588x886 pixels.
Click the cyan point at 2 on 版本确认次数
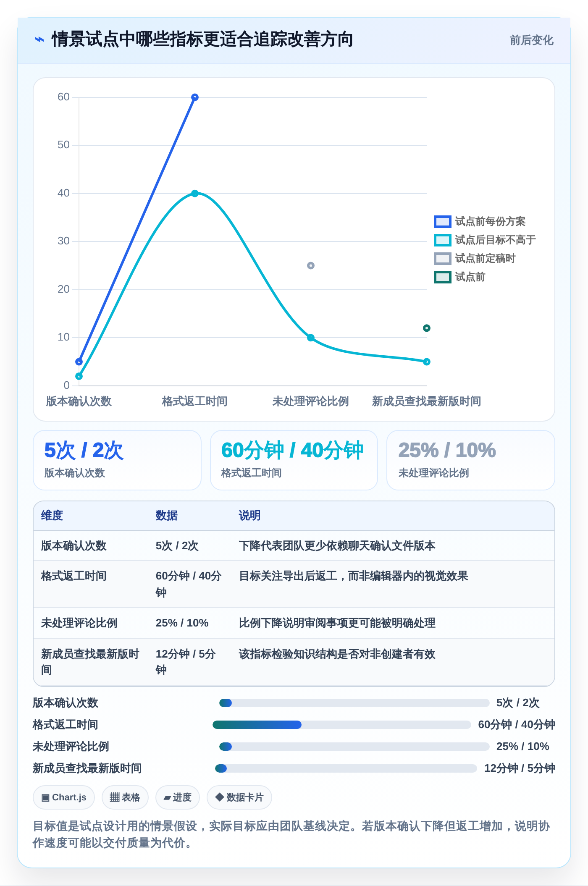pyautogui.click(x=79, y=376)
